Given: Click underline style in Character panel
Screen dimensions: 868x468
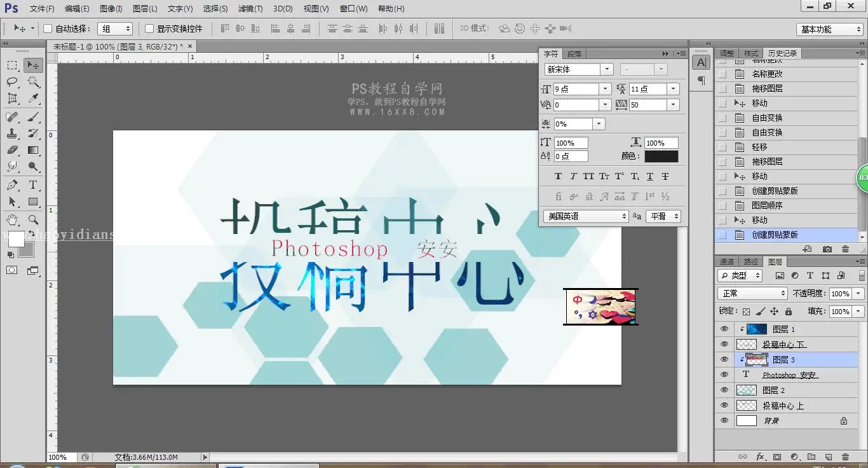Looking at the screenshot, I should click(650, 176).
